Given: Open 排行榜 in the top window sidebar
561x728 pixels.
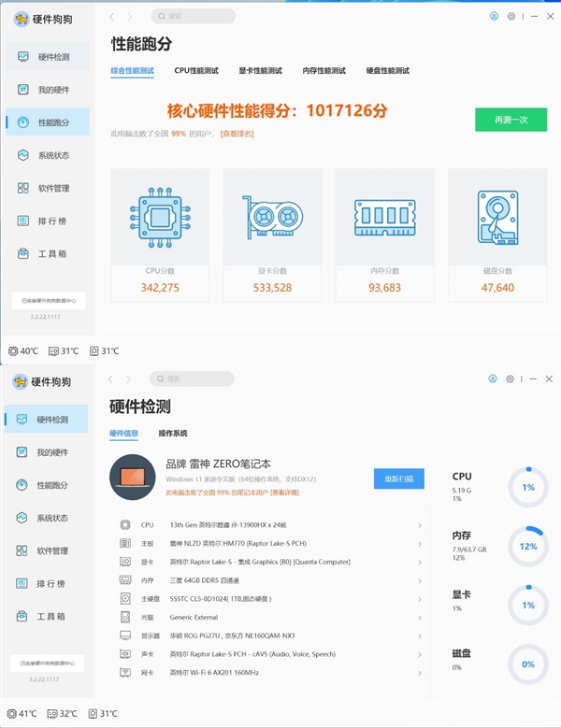Looking at the screenshot, I should [48, 221].
